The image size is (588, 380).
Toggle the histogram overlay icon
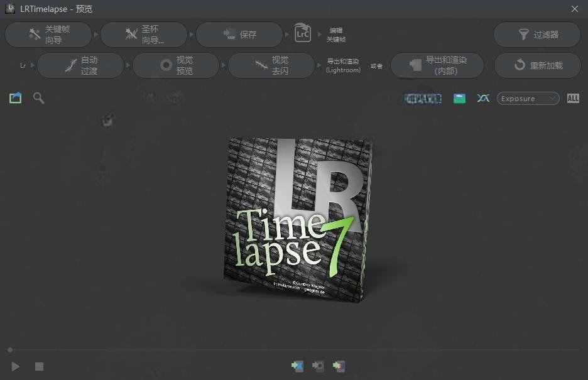(x=423, y=99)
